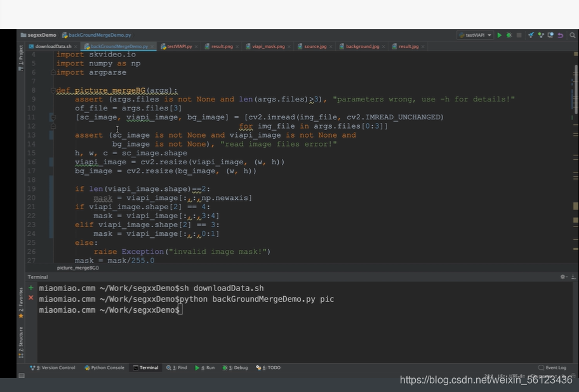
Task: Toggle the Structure side panel
Action: click(21, 343)
